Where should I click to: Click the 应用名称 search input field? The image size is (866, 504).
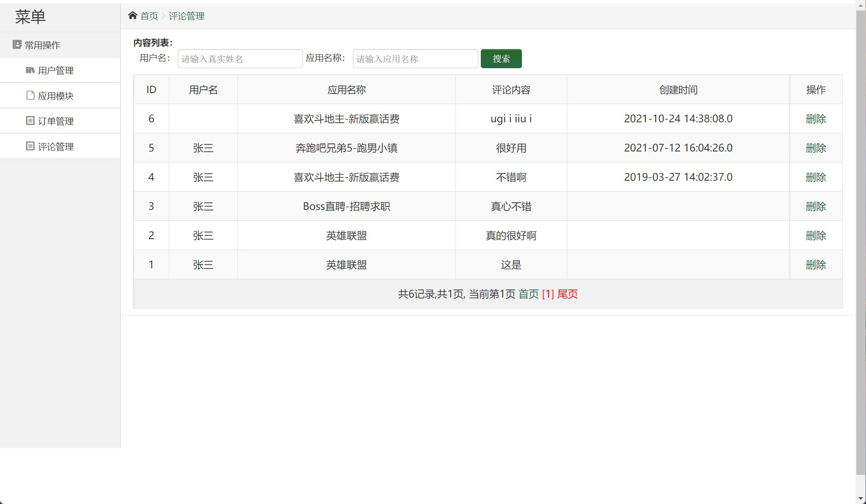415,58
